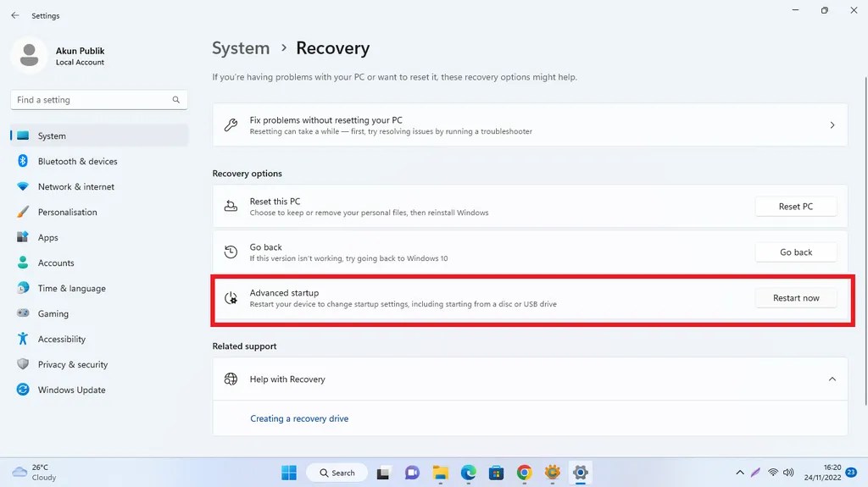Image resolution: width=868 pixels, height=487 pixels.
Task: Launch Google Chrome from taskbar
Action: point(524,473)
